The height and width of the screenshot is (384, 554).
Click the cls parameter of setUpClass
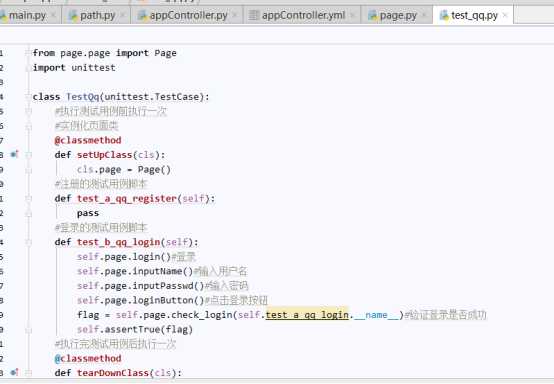point(146,155)
